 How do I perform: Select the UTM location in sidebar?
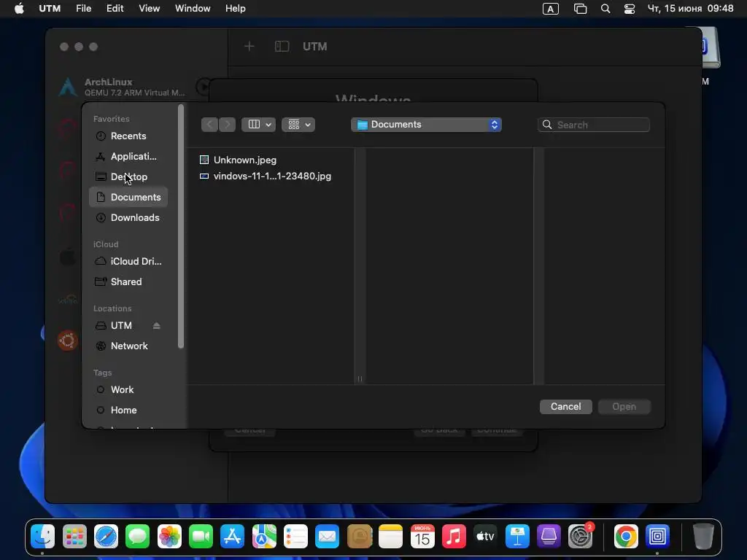(121, 326)
